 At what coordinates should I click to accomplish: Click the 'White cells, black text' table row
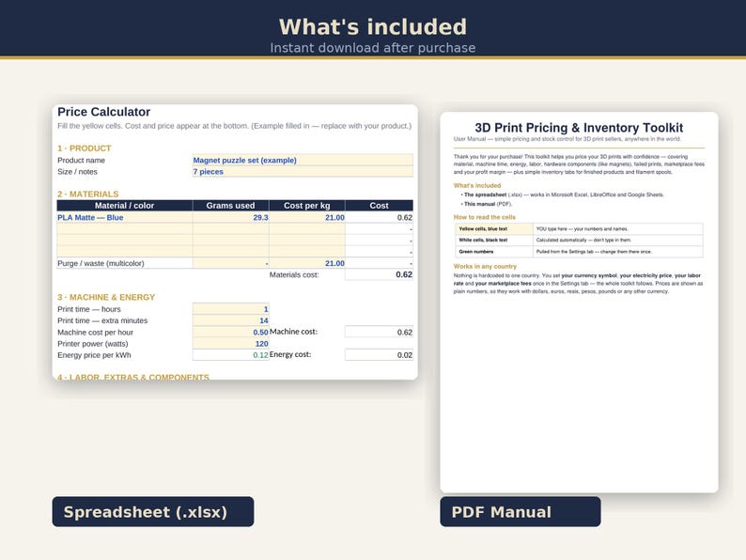pos(579,241)
